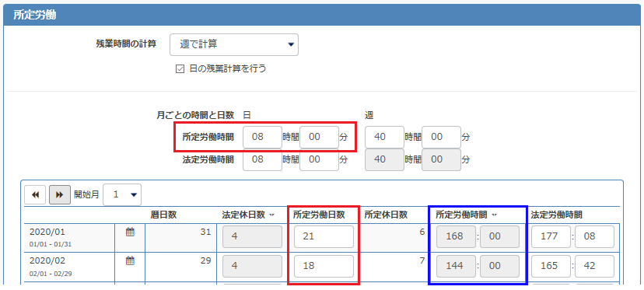This screenshot has height=290, width=644.
Task: Click the fast-forward double-arrow button
Action: (60, 194)
